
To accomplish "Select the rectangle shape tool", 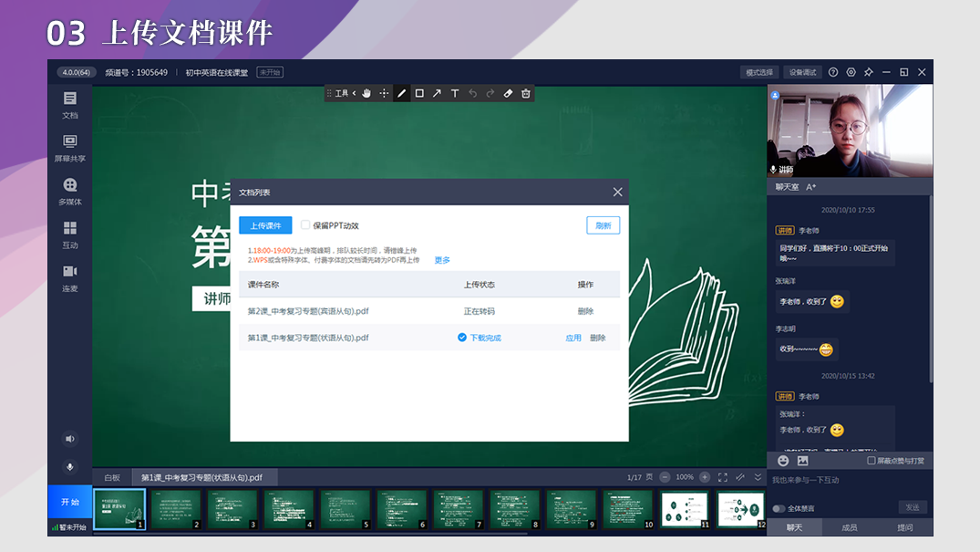I will [x=419, y=93].
